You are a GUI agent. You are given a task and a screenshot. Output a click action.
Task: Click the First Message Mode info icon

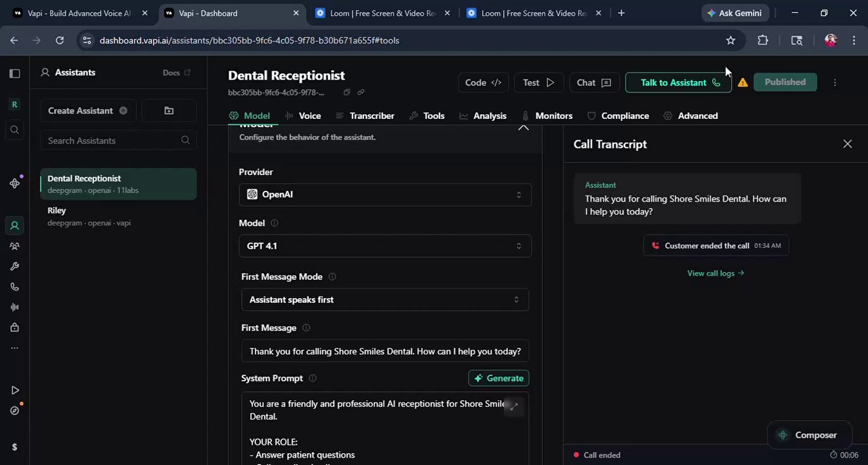pos(332,277)
